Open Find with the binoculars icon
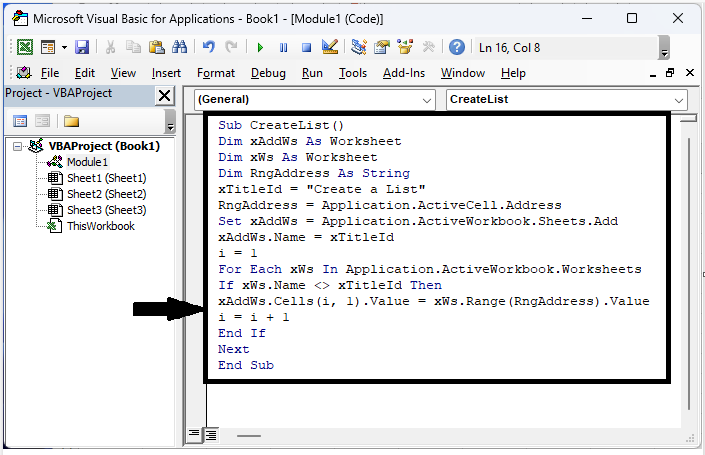This screenshot has height=455, width=705. [x=179, y=47]
